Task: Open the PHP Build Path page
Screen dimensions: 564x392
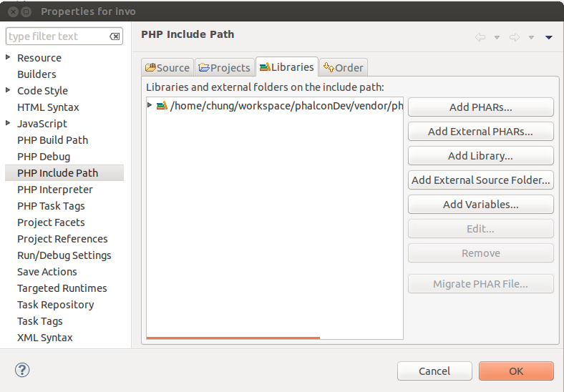Action: 52,140
